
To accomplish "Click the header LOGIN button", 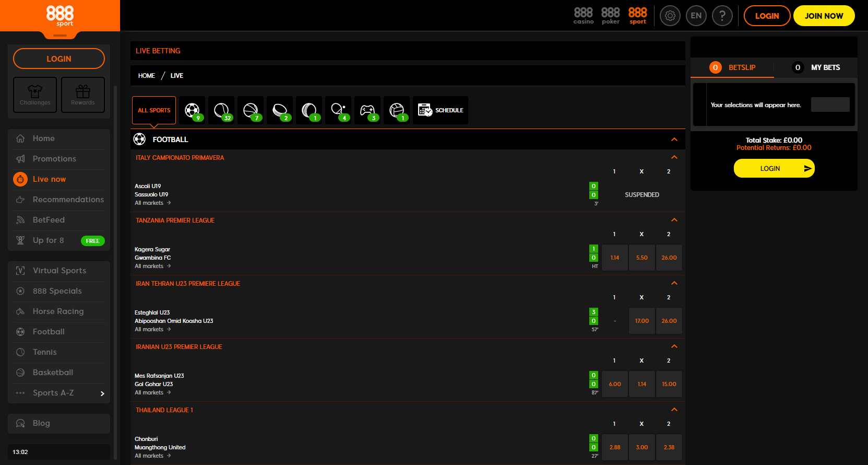I will (767, 16).
